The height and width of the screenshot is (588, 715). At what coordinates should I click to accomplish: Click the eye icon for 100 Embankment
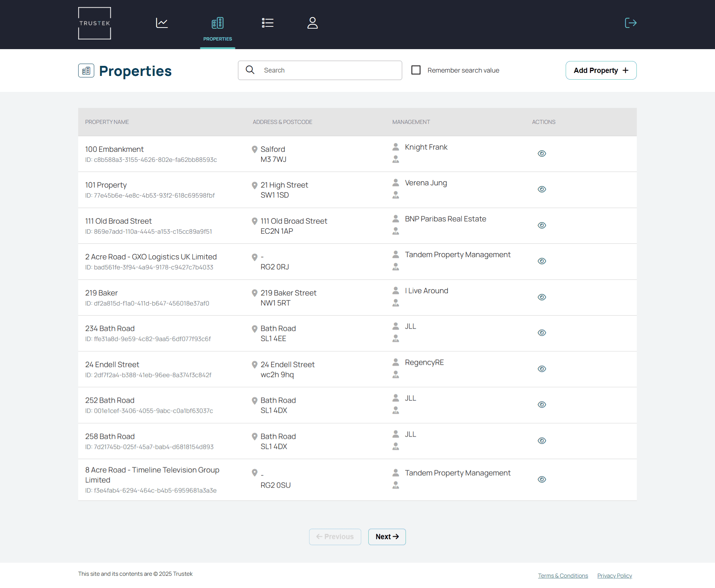(542, 153)
